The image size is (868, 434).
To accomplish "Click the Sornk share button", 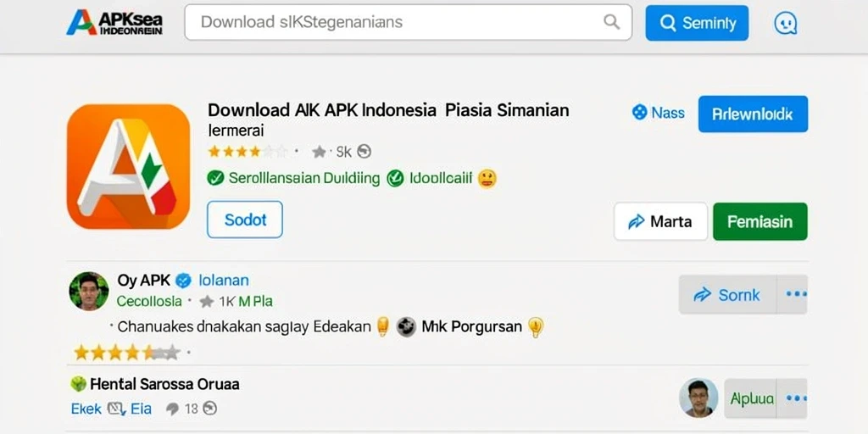I will pos(727,294).
